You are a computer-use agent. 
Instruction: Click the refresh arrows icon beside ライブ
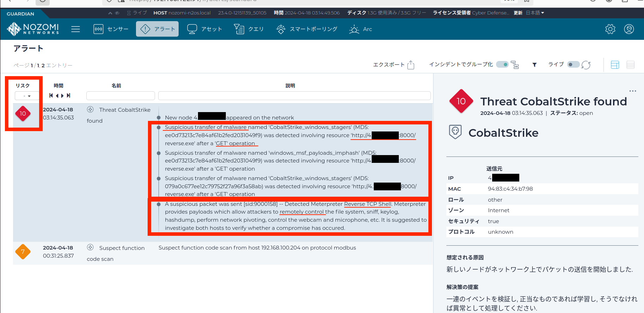point(586,65)
